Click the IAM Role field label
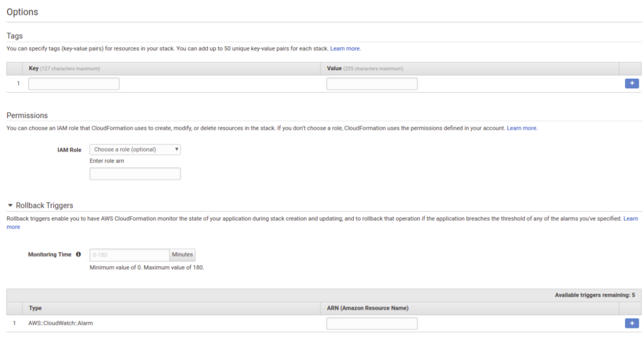 69,150
